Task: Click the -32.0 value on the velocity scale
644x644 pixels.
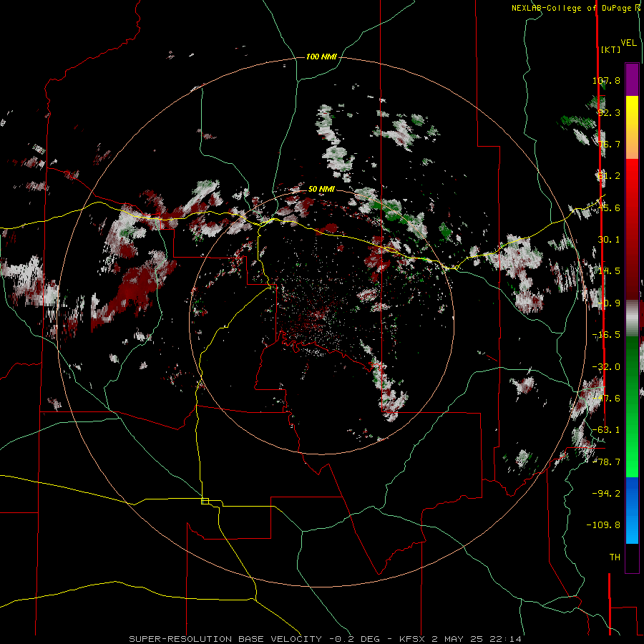Action: (x=606, y=367)
